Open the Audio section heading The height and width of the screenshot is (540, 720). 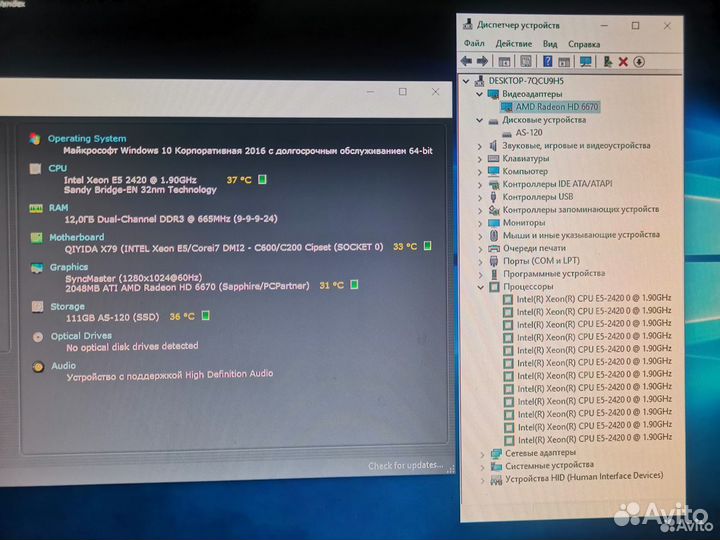63,366
